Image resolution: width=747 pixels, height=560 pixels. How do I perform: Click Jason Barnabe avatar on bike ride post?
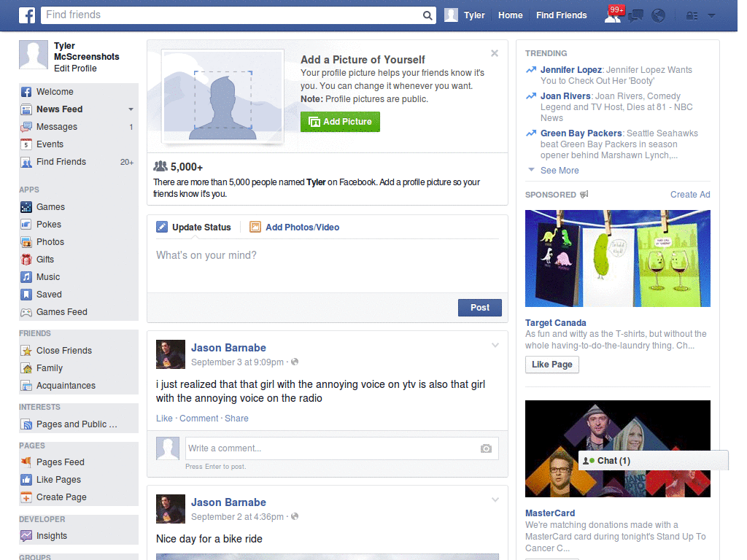pos(171,509)
